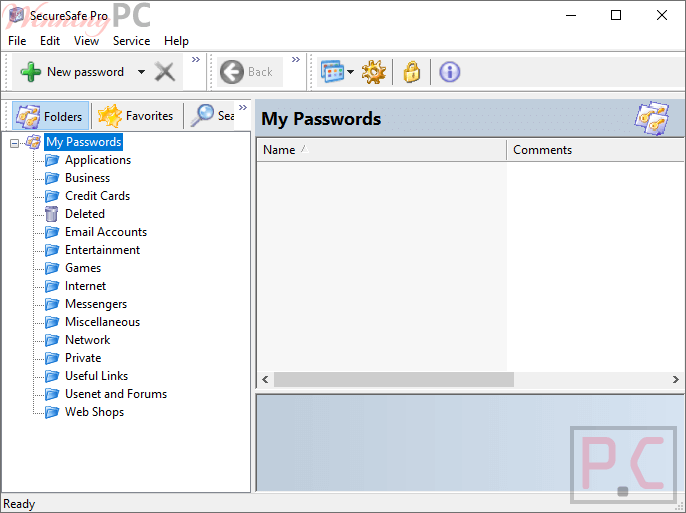Click the view mode icon in toolbar
Viewport: 686px width, 513px height.
pyautogui.click(x=332, y=72)
